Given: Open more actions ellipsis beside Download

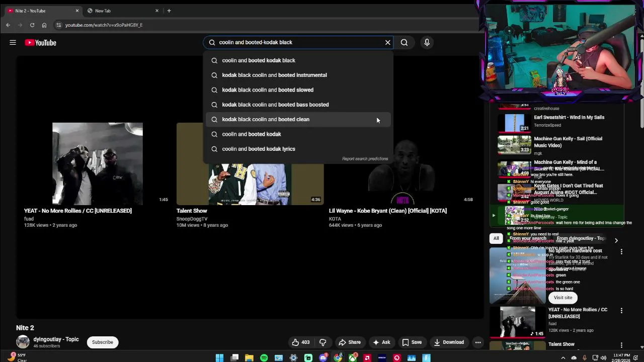Looking at the screenshot, I should (x=478, y=342).
